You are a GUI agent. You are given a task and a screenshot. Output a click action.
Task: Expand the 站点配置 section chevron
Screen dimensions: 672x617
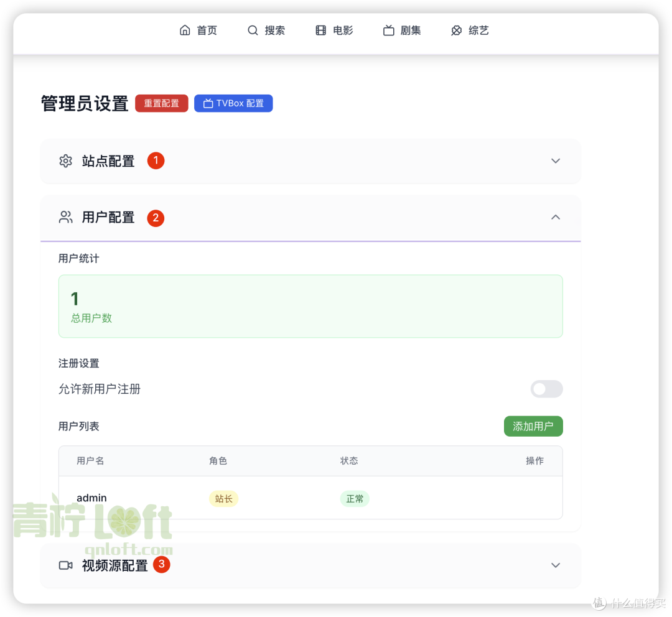(x=556, y=161)
